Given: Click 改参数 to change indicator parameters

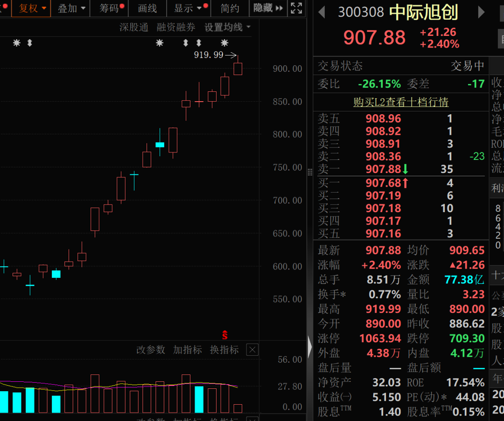Looking at the screenshot, I should 150,350.
